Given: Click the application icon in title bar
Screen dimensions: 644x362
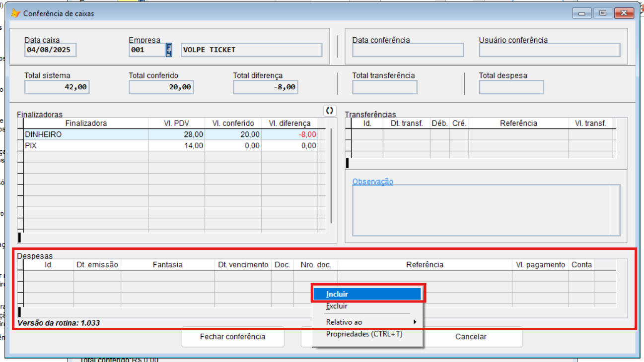Looking at the screenshot, I should [x=15, y=13].
